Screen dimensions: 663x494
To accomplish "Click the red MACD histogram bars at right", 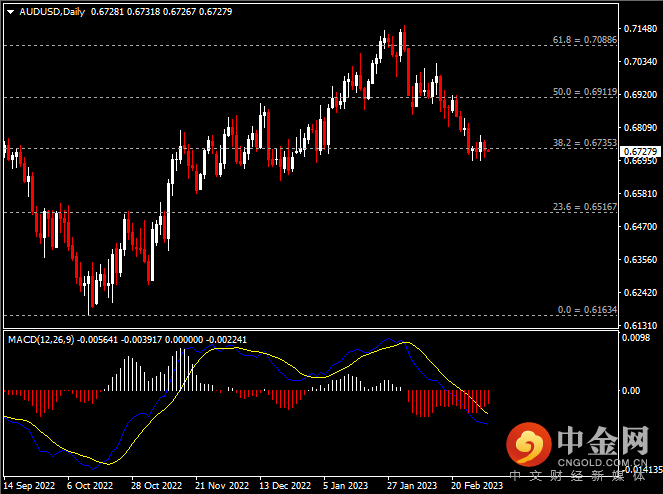I will point(448,402).
